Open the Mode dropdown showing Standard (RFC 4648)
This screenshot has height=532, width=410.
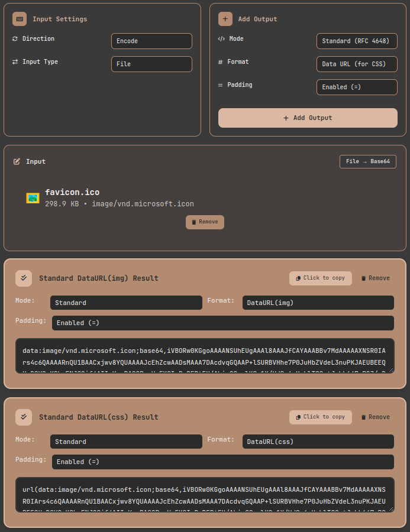coord(357,41)
